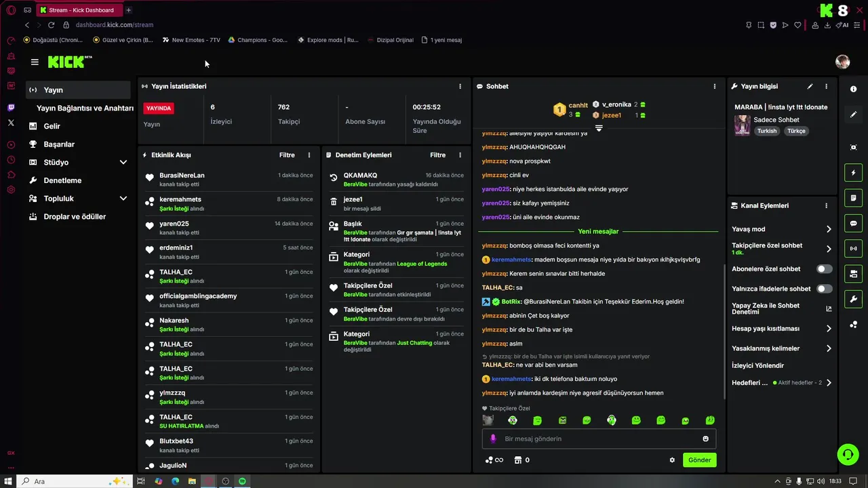Expand the Topluluk sidebar section
868x488 pixels.
tap(123, 199)
